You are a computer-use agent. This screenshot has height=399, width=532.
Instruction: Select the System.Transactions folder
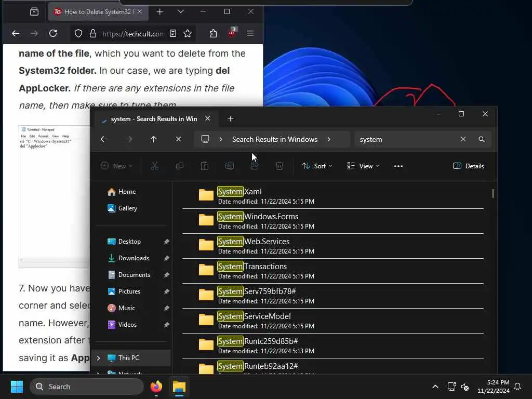tap(332, 271)
